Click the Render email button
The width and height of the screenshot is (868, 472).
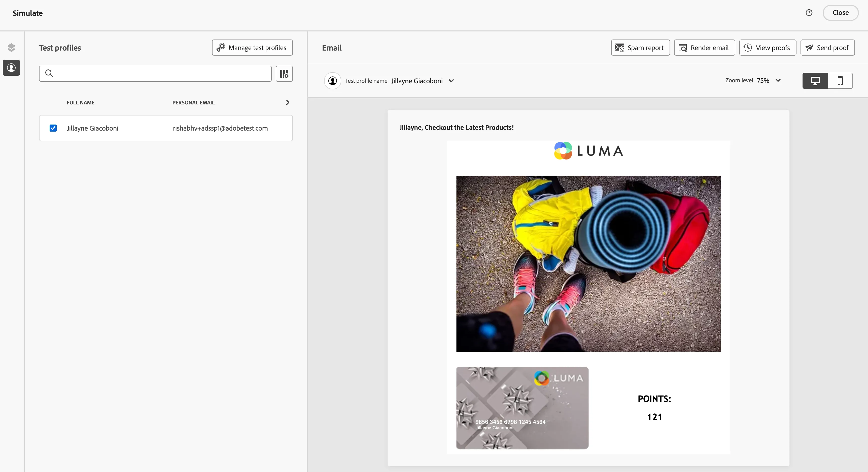click(x=704, y=48)
